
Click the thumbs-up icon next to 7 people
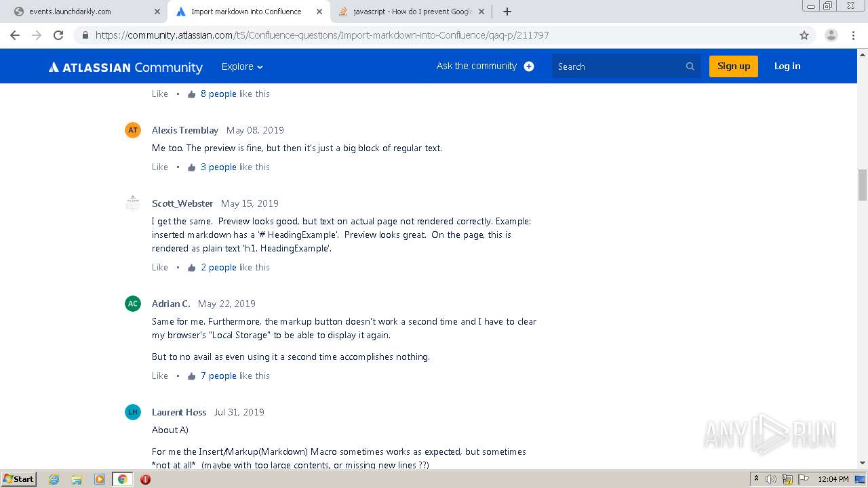point(191,376)
